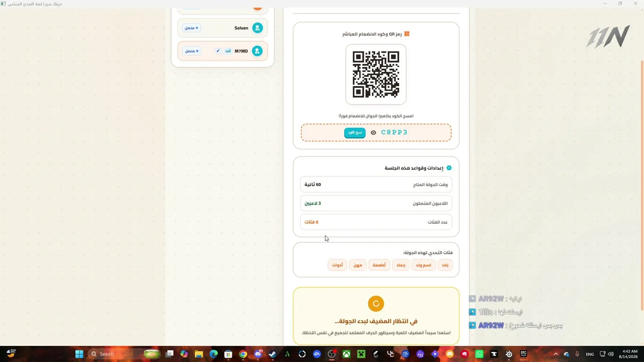Open the Valorant icon in taskbar
The height and width of the screenshot is (362, 644).
point(465,354)
